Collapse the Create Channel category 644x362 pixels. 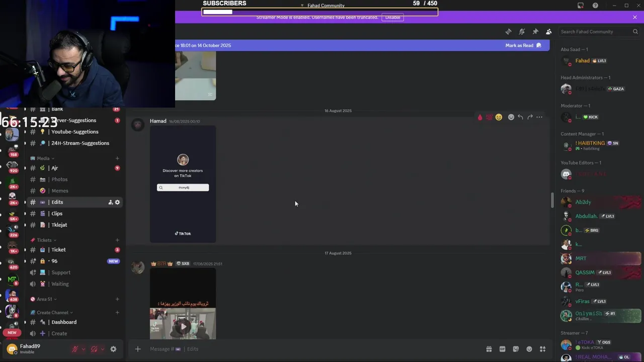[x=52, y=313]
